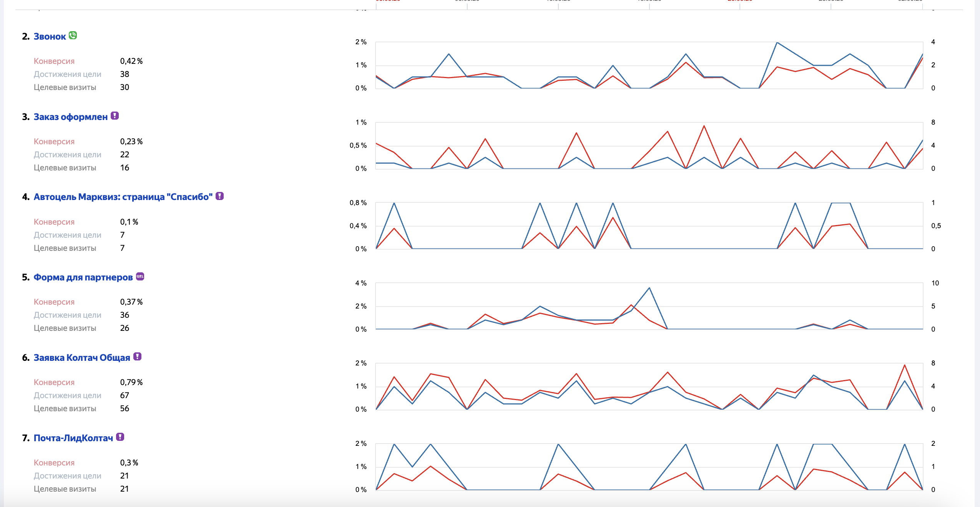980x507 pixels.
Task: Click the value 26 under Форма для партнеров
Action: click(x=125, y=328)
